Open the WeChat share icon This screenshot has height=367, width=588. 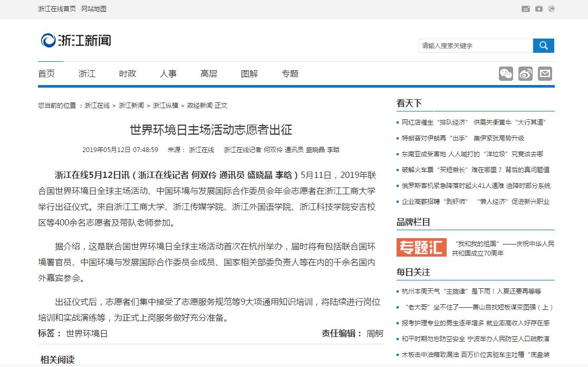point(506,73)
